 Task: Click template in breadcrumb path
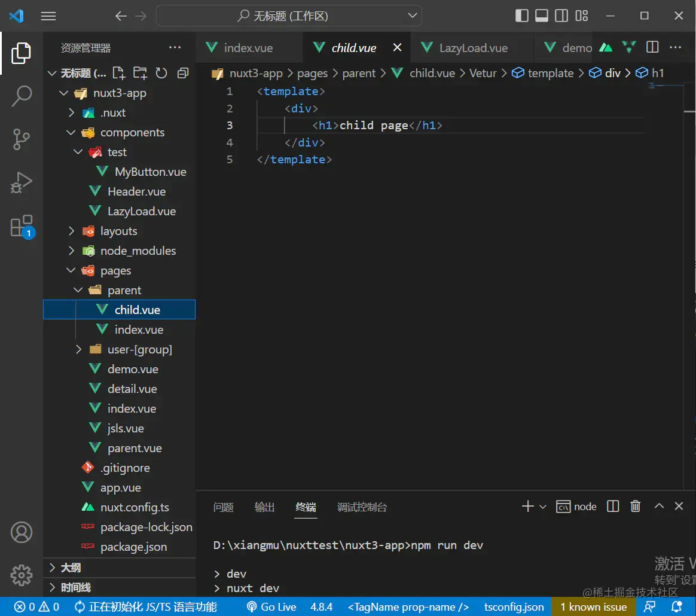(551, 73)
